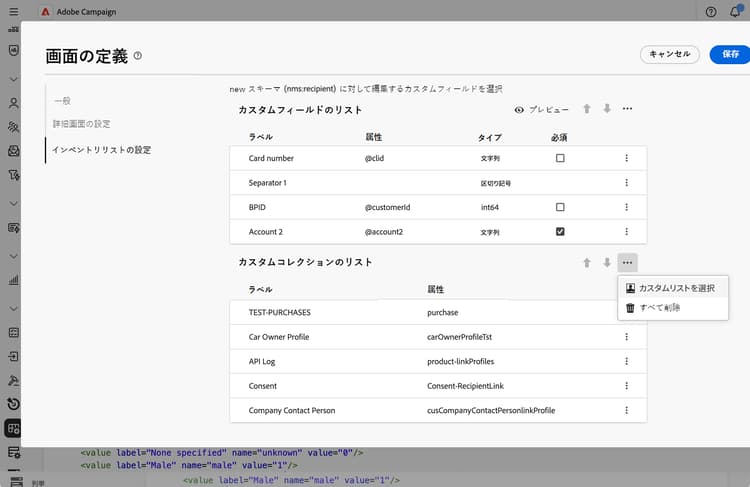Move custom field down with down arrow

pyautogui.click(x=607, y=109)
